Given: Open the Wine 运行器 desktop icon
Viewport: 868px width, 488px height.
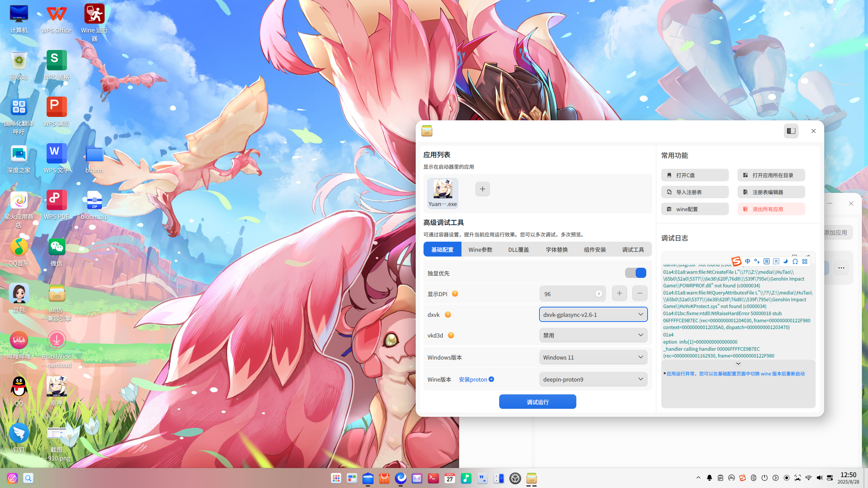Looking at the screenshot, I should 94,22.
